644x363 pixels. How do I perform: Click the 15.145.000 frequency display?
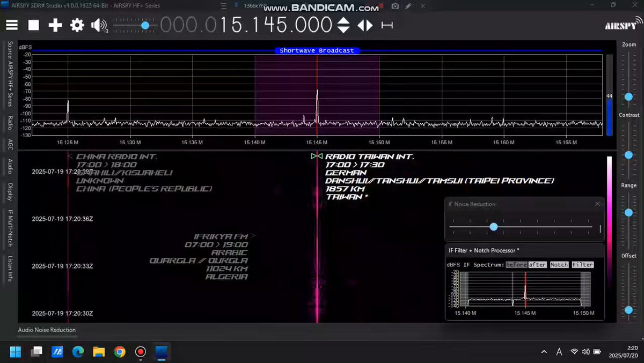(x=275, y=25)
